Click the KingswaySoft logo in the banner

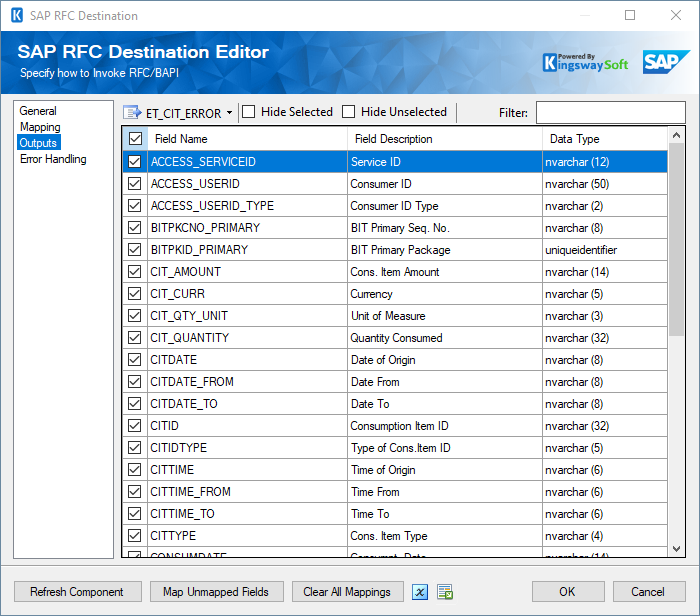pos(585,63)
